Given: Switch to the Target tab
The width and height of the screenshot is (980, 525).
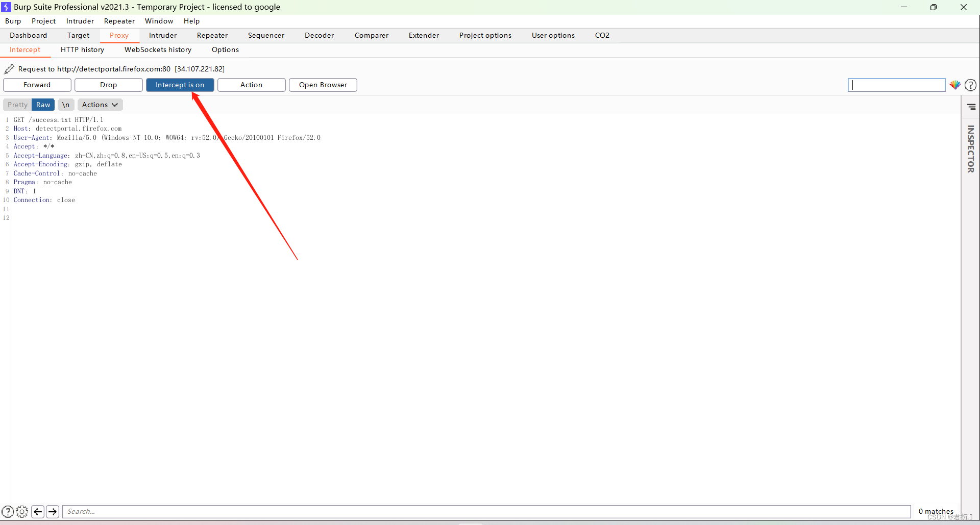Looking at the screenshot, I should pos(78,35).
